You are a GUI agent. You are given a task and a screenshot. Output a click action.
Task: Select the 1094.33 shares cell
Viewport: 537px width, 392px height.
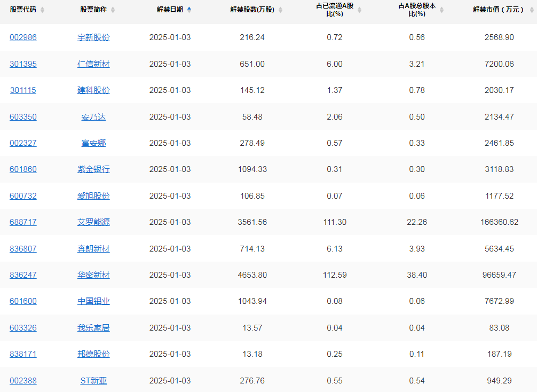pyautogui.click(x=252, y=169)
